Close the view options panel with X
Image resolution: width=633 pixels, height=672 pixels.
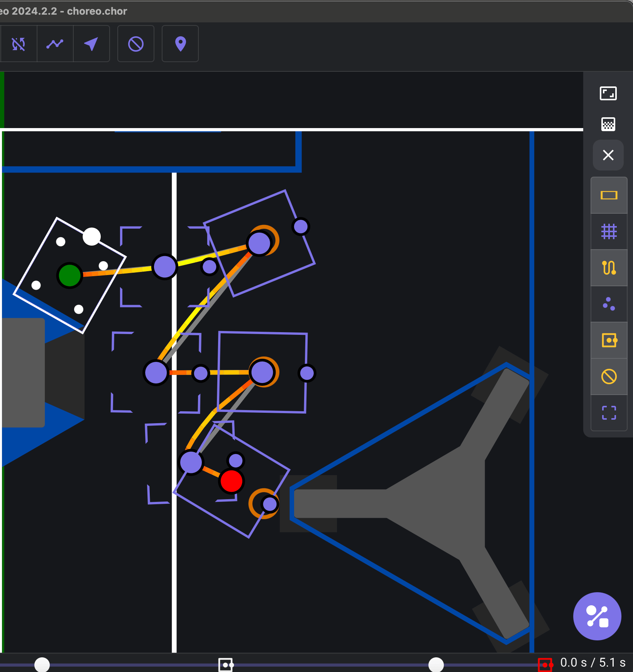click(x=608, y=155)
